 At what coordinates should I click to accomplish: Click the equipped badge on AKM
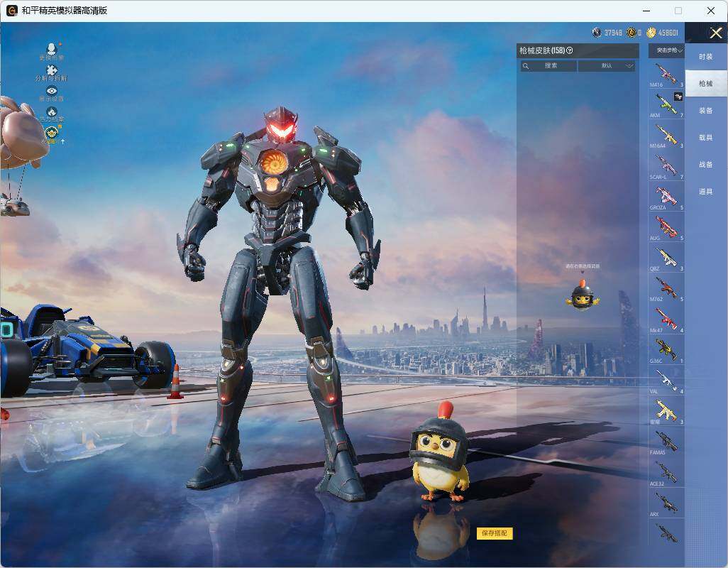pos(678,96)
